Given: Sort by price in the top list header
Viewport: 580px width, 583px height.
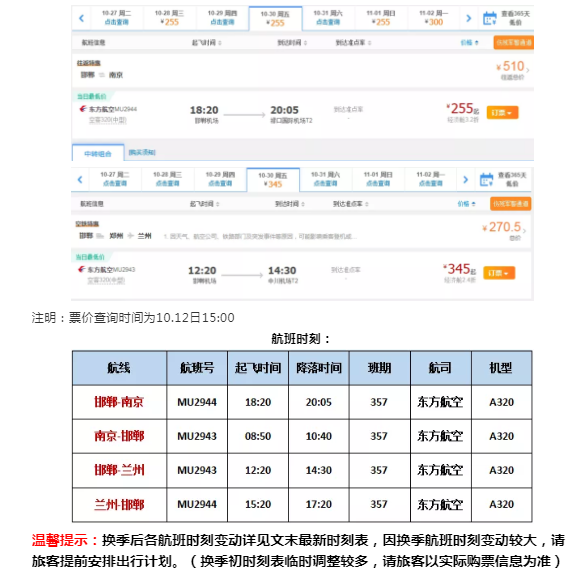Looking at the screenshot, I should (469, 43).
